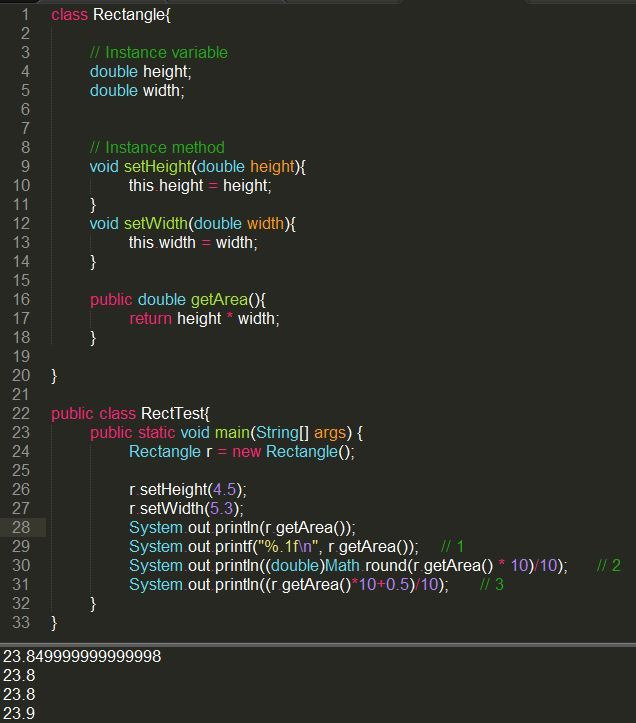Click the main method name on line 23

(x=232, y=433)
